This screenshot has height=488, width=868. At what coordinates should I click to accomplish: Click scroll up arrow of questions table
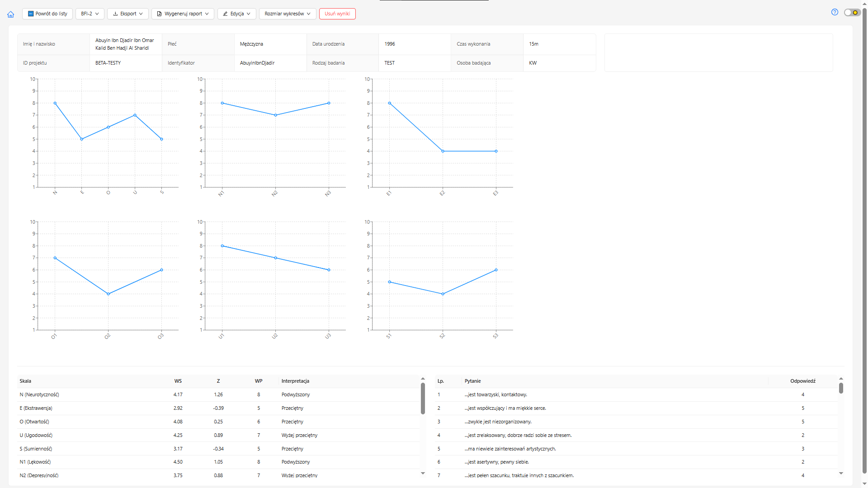pos(841,379)
